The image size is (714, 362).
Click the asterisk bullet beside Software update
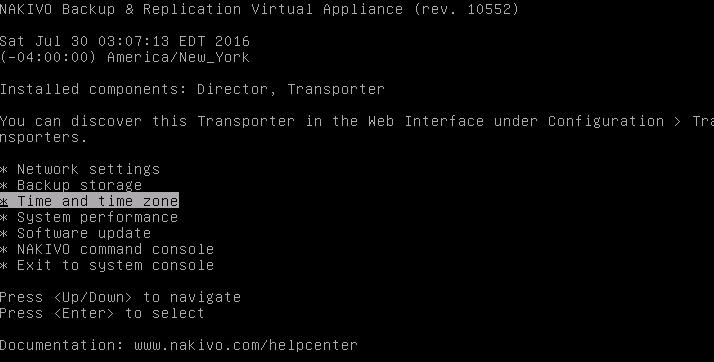pos(4,234)
